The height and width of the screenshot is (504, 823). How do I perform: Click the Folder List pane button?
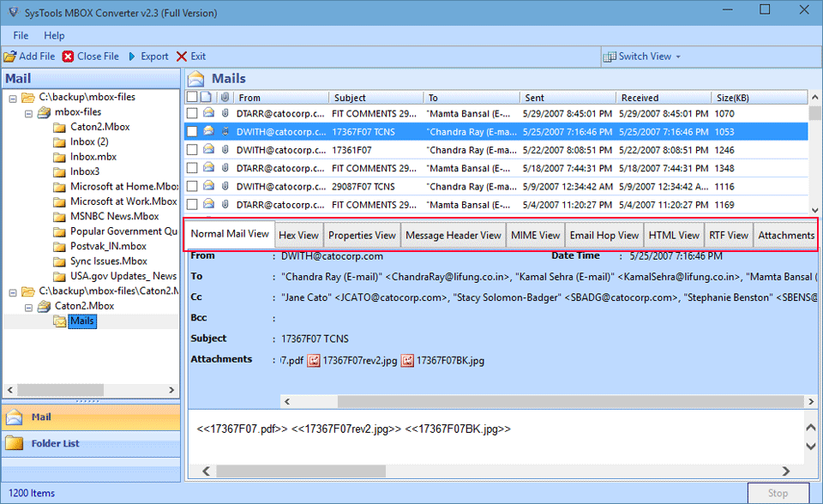point(55,443)
